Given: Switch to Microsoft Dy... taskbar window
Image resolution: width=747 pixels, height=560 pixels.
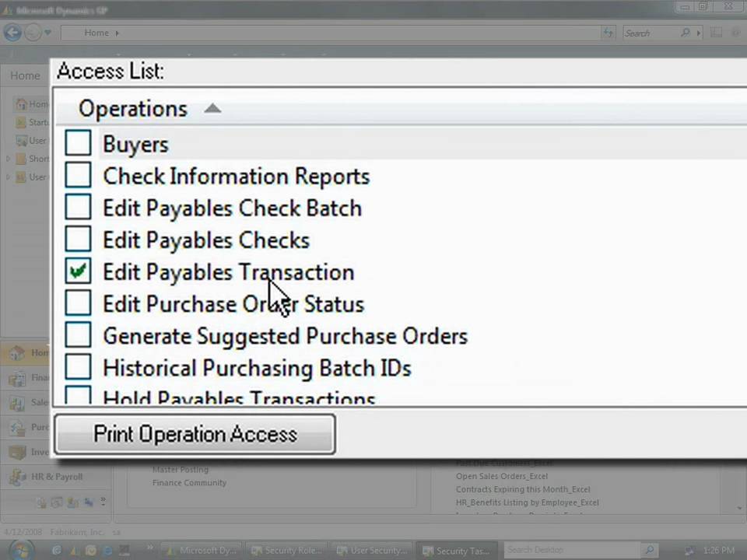Looking at the screenshot, I should pos(202,551).
